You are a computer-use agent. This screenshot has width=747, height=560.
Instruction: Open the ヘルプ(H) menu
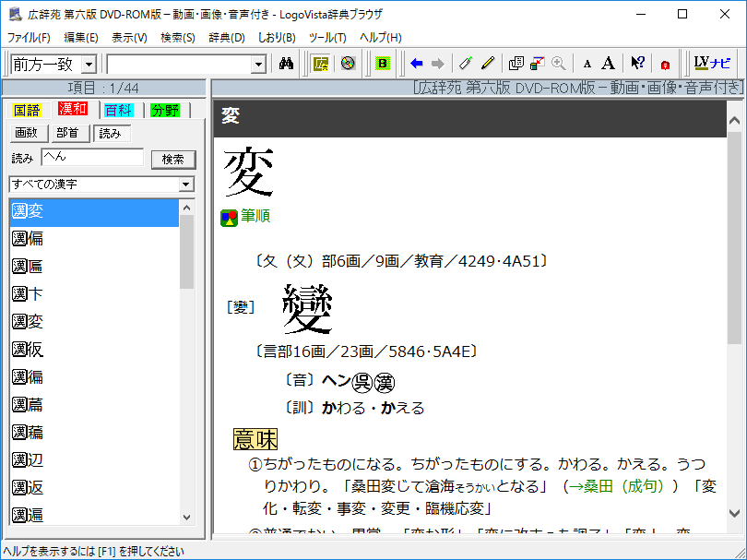(x=381, y=38)
